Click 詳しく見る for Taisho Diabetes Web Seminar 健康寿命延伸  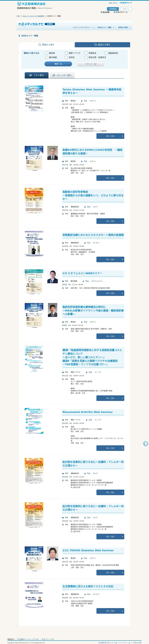click(x=110, y=136)
